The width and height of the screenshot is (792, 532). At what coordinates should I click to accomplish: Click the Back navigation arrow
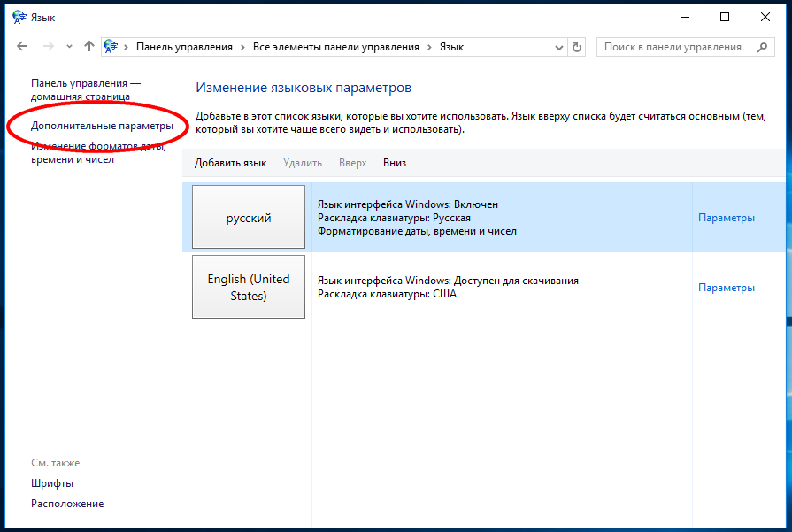(x=22, y=47)
